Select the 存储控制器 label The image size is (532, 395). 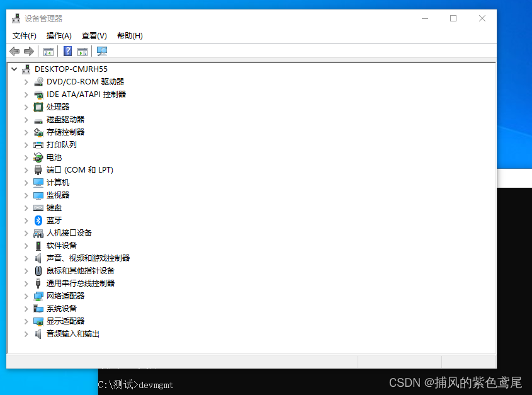tap(65, 132)
